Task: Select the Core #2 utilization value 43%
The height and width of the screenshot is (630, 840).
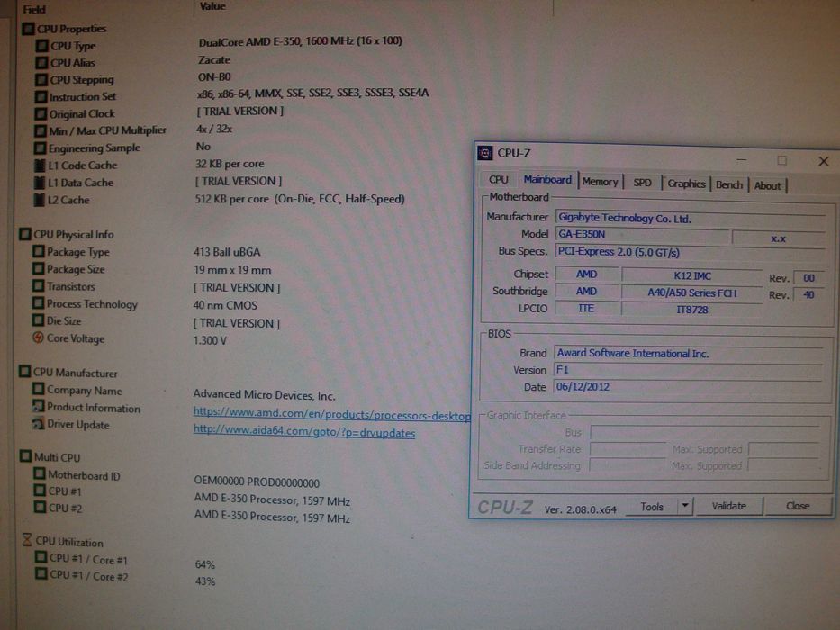Action: [x=205, y=581]
